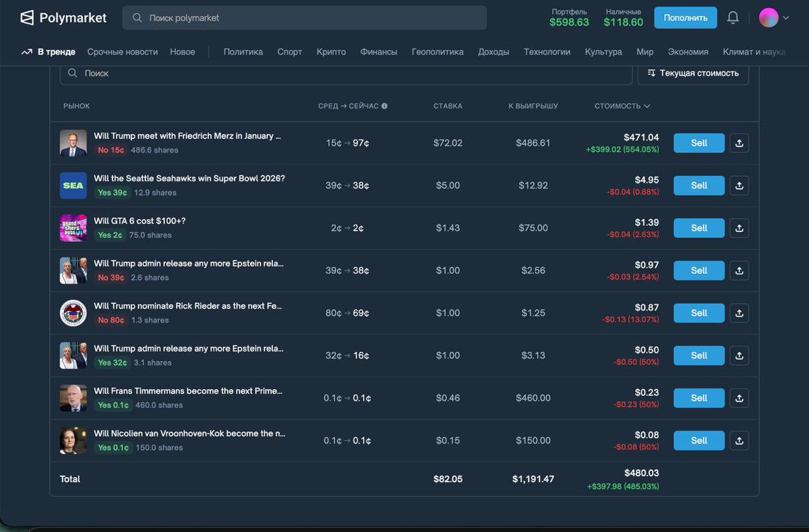The width and height of the screenshot is (809, 532).
Task: Open the Frans Timmermans thumbnail
Action: click(x=73, y=398)
